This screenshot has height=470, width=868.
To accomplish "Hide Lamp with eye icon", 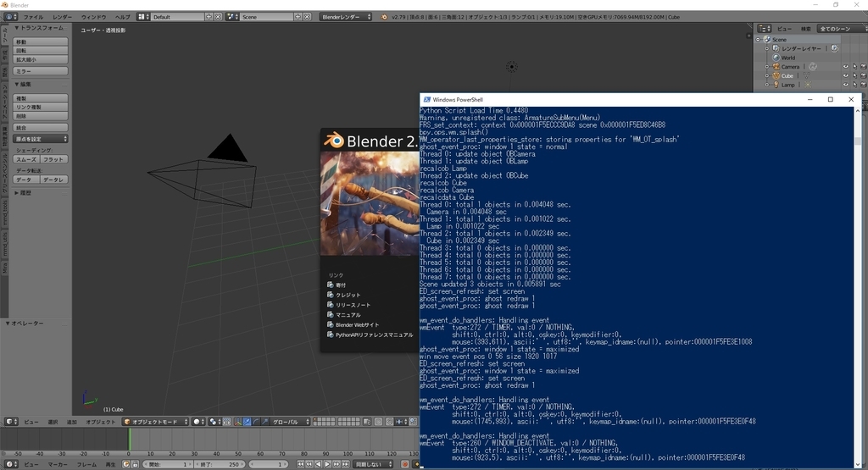I will pos(845,85).
